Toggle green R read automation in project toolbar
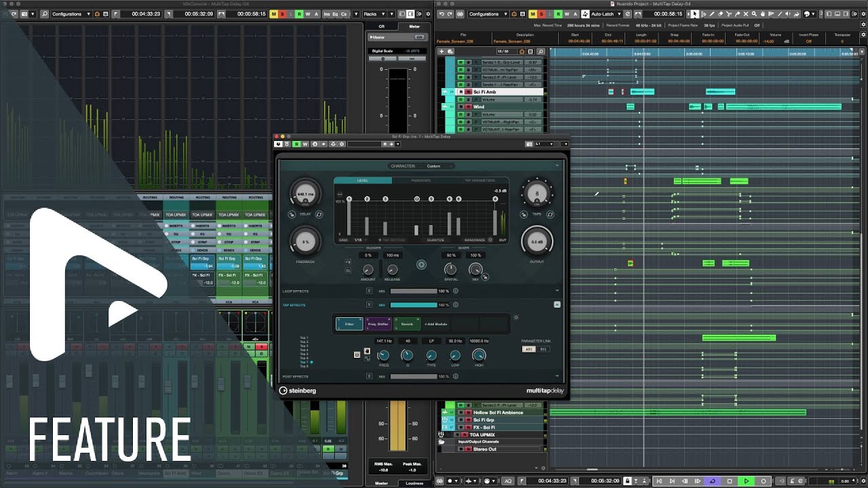Image resolution: width=868 pixels, height=488 pixels. coord(558,14)
